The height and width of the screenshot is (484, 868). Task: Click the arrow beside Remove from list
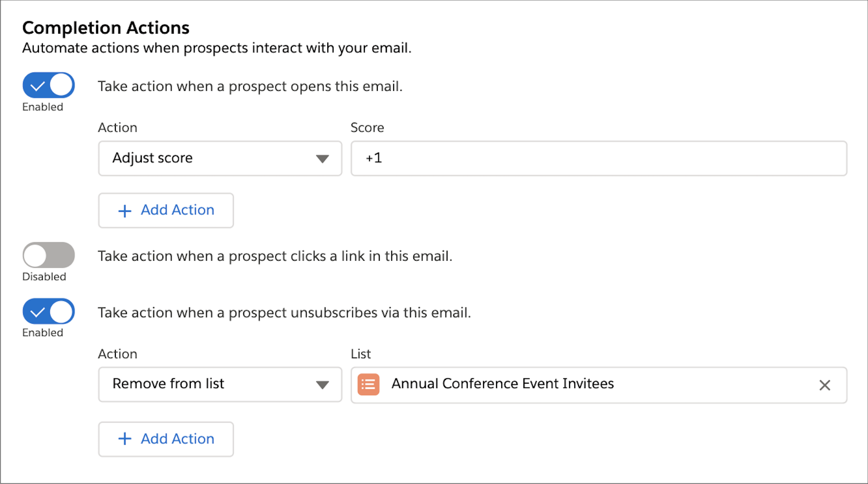(322, 385)
